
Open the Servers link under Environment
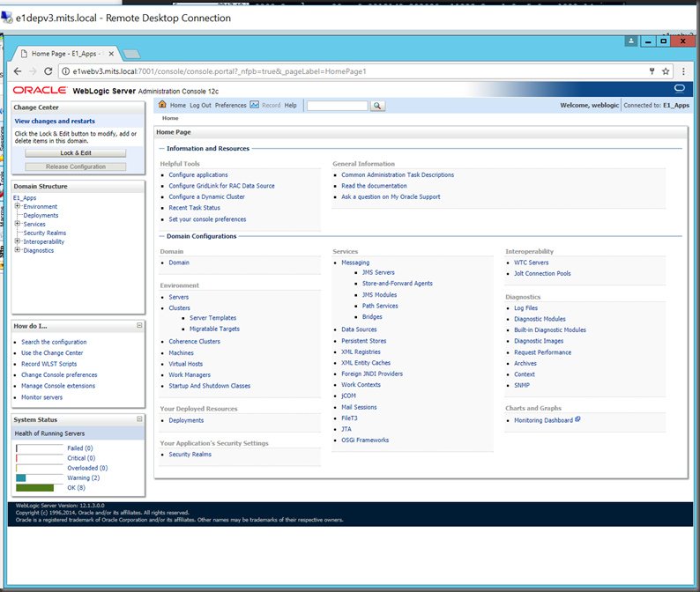179,297
